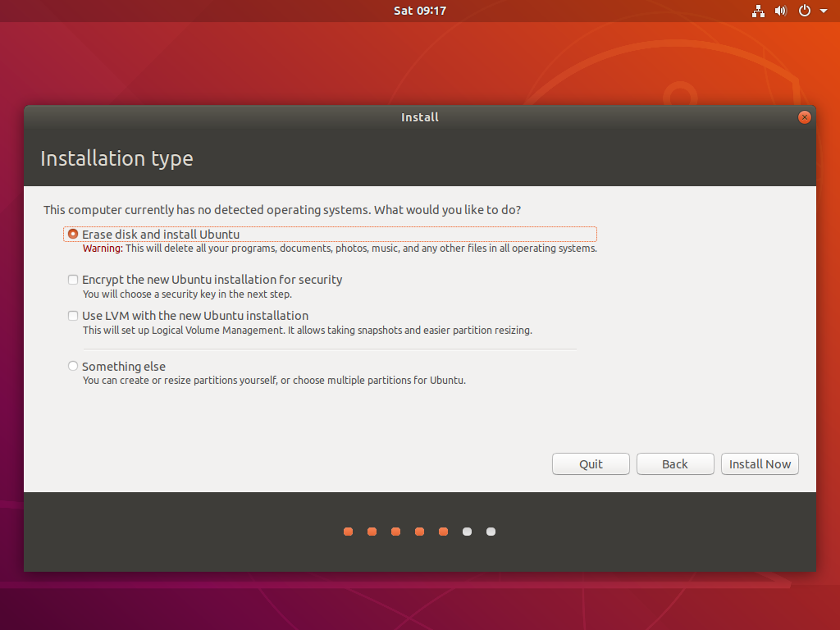Click the fifth orange progress dot

(x=443, y=532)
